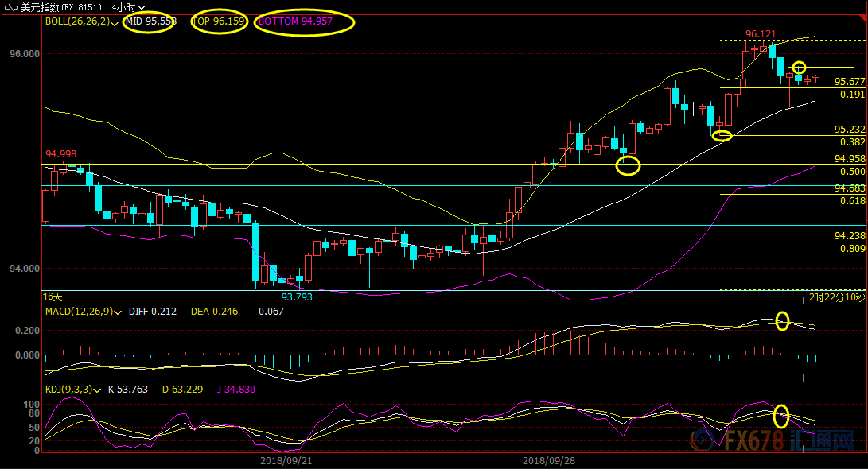
Task: Expand the BOLL(26,26,2) indicator dropdown
Action: 115,23
